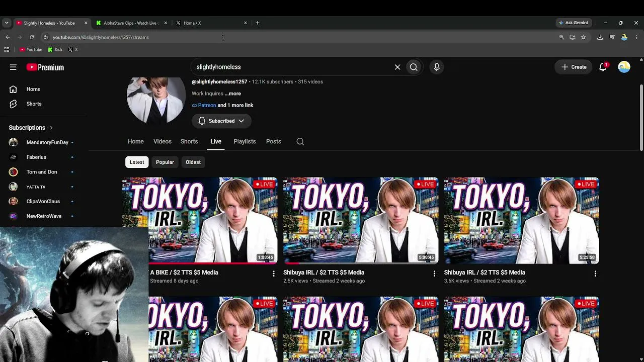Open more options for A BIKE stream
644x362 pixels.
(x=274, y=274)
